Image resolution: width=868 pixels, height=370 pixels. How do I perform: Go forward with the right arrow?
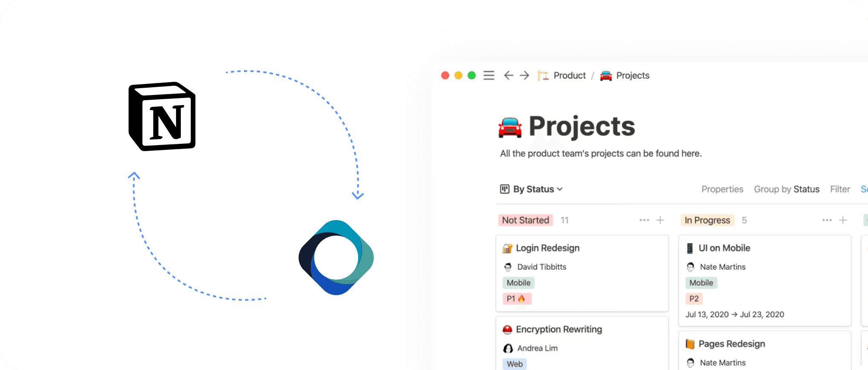524,75
